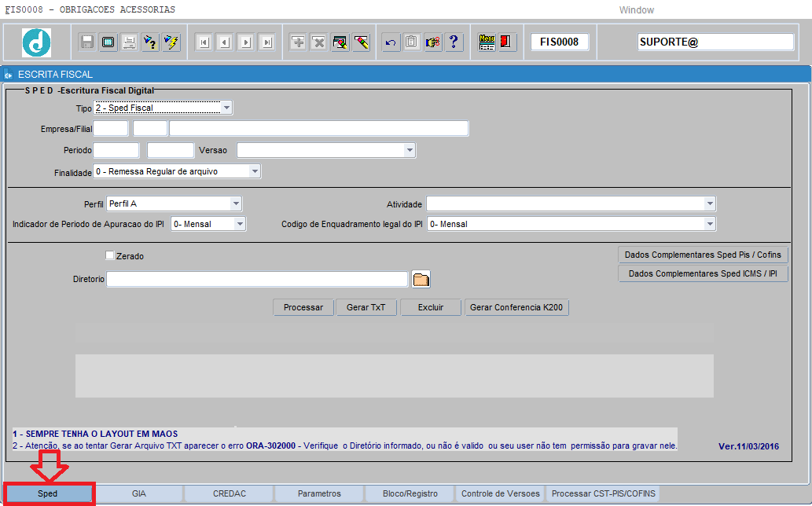Click '1 - SEMPRE TENHA O LAYOUT EM MAOS' text

(x=95, y=434)
